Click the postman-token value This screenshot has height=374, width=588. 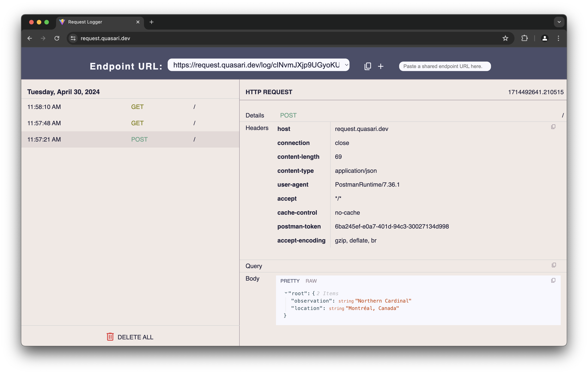[x=392, y=226]
